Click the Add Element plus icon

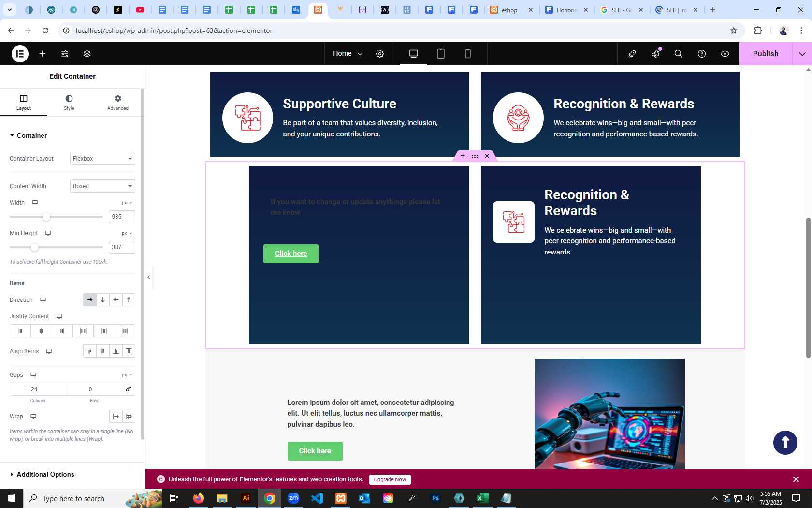[x=43, y=54]
